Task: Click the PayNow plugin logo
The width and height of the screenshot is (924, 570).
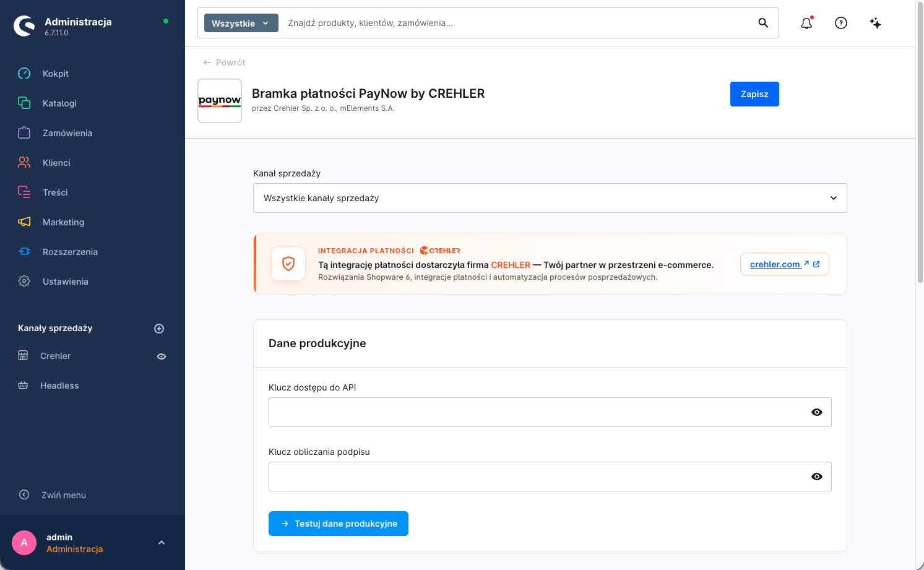Action: pos(220,101)
